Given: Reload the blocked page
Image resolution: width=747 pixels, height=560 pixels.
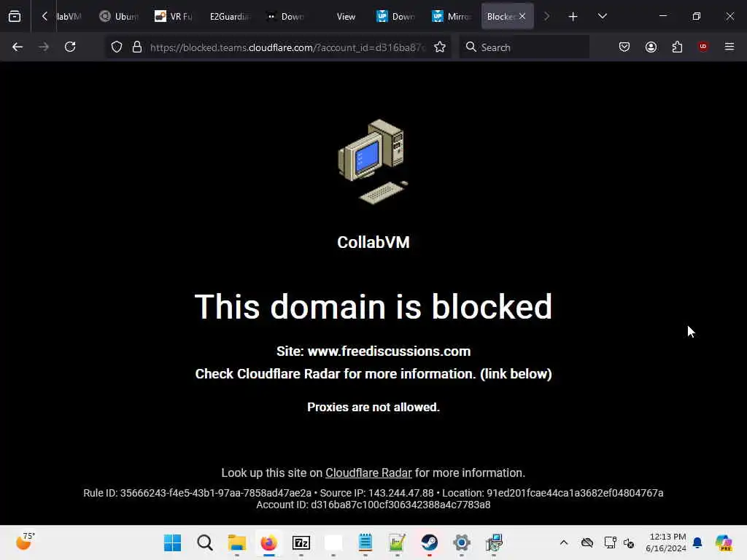Looking at the screenshot, I should pos(70,47).
